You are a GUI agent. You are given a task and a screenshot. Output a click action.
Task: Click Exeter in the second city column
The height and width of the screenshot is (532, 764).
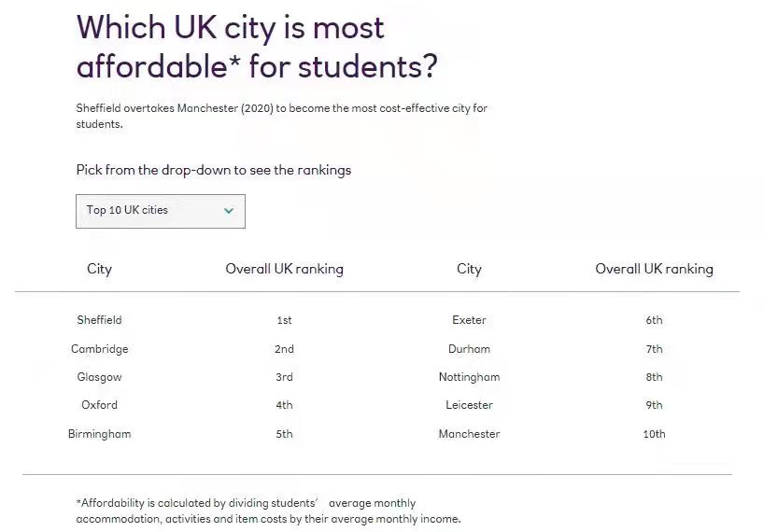[x=469, y=320]
